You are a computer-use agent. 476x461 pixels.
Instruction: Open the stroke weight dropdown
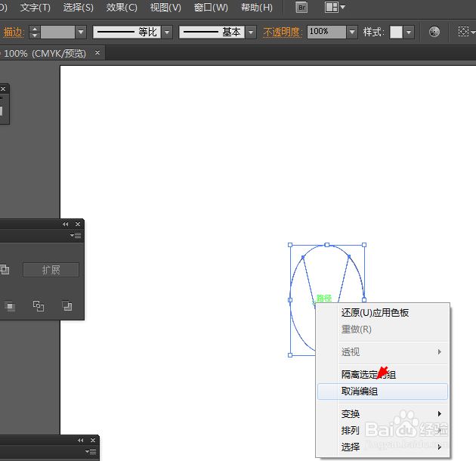pos(81,32)
